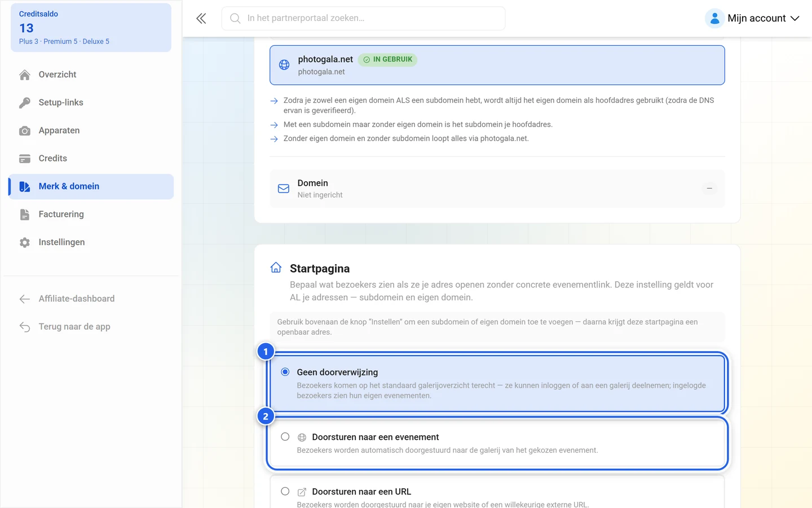Click the globe icon for Doorsturen naar een evenement
This screenshot has width=812, height=508.
[x=302, y=437]
